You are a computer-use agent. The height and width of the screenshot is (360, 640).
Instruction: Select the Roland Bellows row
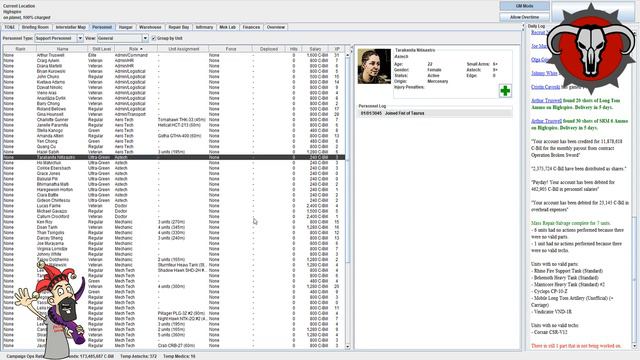click(x=173, y=109)
